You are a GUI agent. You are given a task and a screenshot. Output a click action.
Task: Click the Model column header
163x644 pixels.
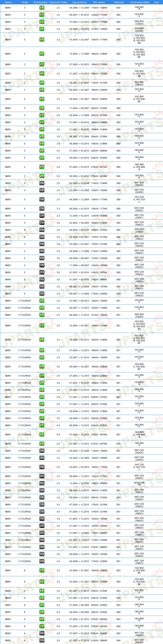click(x=25, y=2)
